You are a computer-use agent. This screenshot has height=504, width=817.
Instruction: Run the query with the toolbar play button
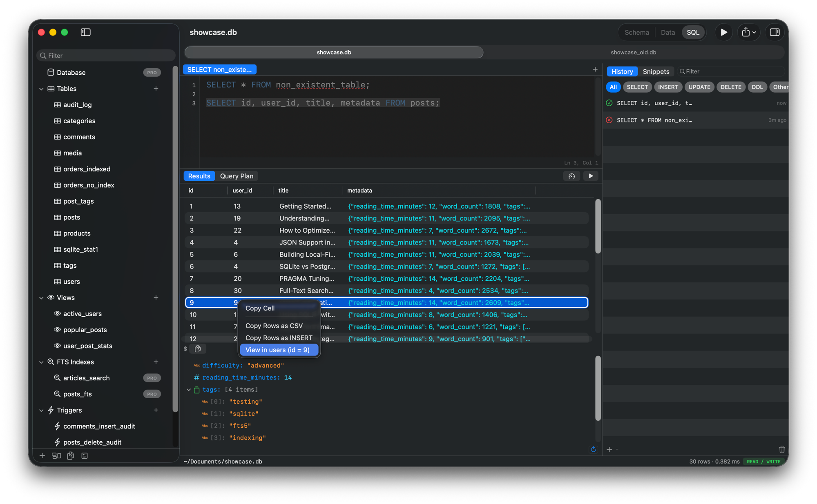[723, 32]
